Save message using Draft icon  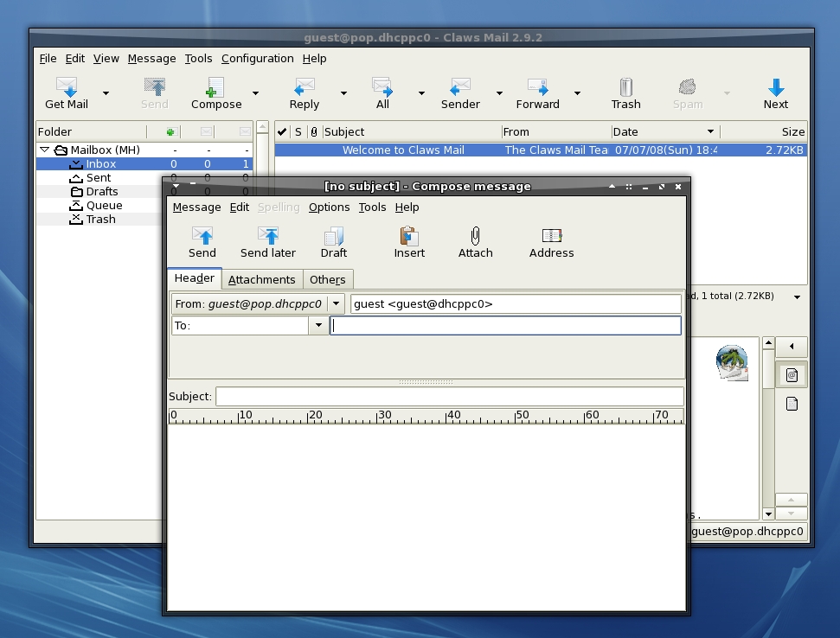(x=334, y=235)
